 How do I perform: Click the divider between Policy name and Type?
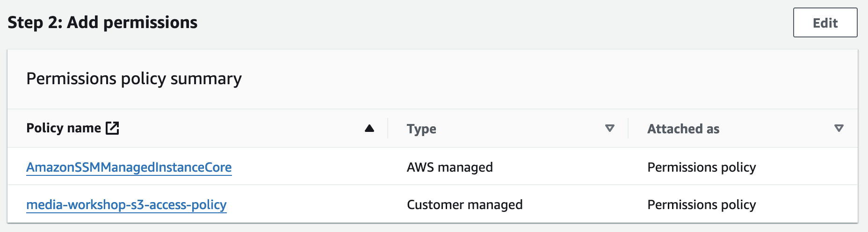tap(388, 128)
